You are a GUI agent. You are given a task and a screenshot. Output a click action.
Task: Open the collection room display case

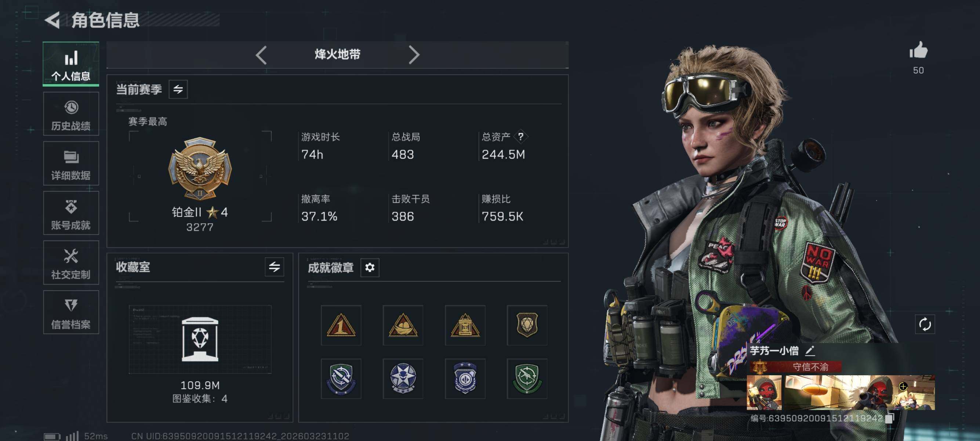click(200, 339)
